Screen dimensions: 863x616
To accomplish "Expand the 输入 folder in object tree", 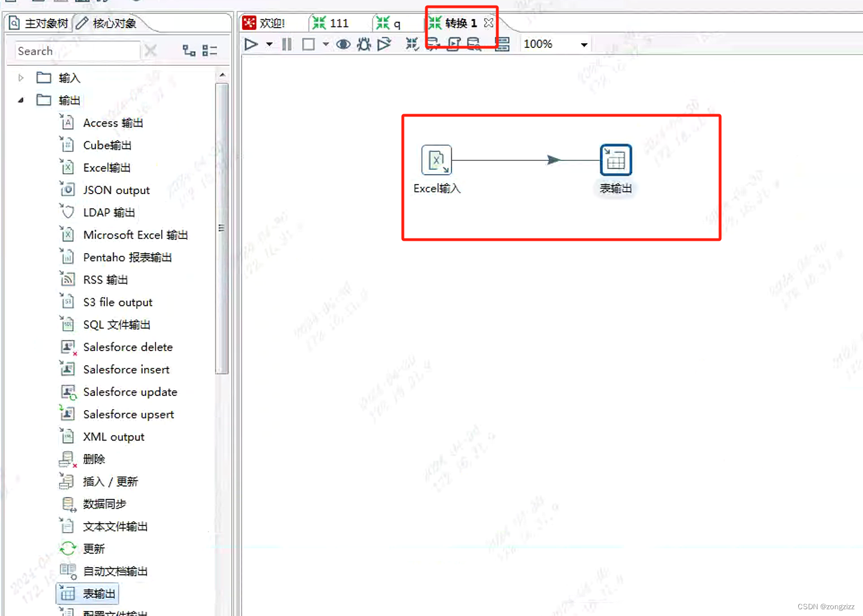I will [21, 78].
